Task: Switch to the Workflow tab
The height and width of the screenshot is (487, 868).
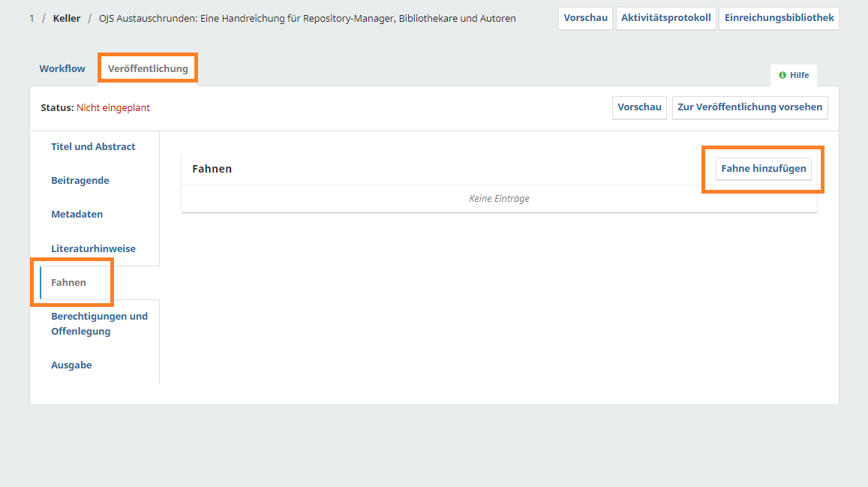Action: [62, 69]
